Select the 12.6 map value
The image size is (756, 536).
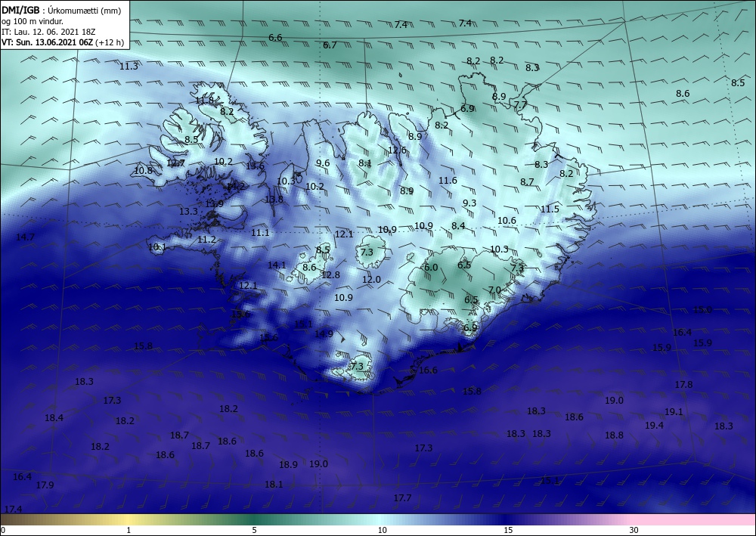click(x=398, y=150)
